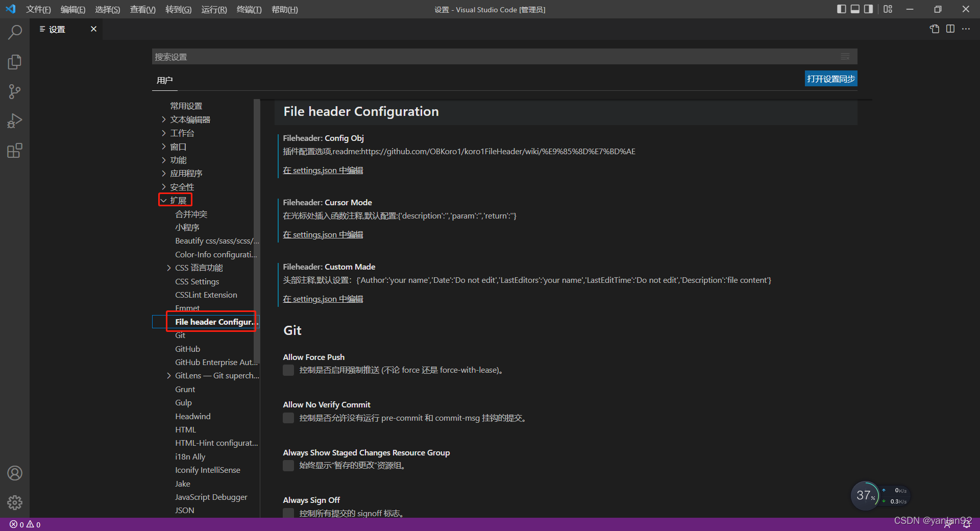Viewport: 980px width, 531px height.
Task: Open the Explorer files icon
Action: [15, 62]
